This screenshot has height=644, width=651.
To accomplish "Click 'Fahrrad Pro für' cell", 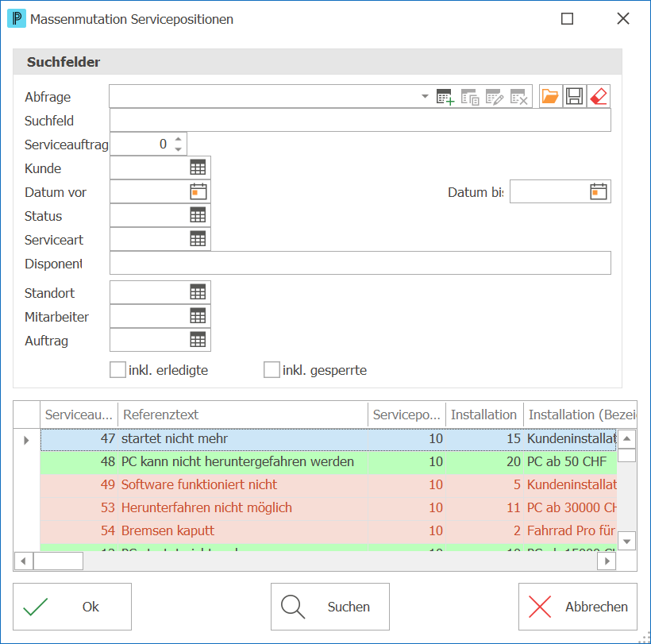I will tap(571, 531).
